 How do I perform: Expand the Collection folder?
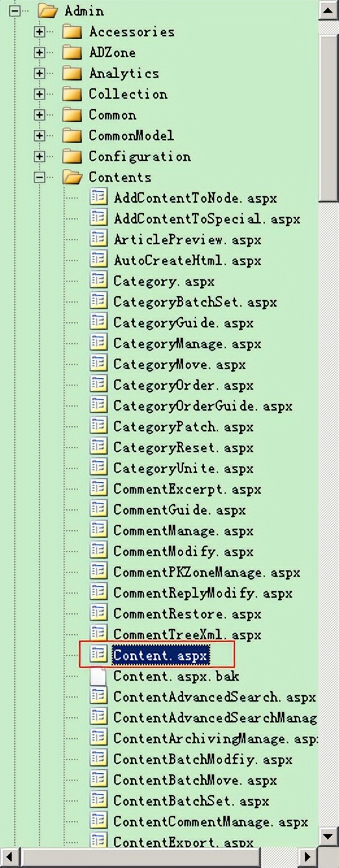(x=40, y=94)
